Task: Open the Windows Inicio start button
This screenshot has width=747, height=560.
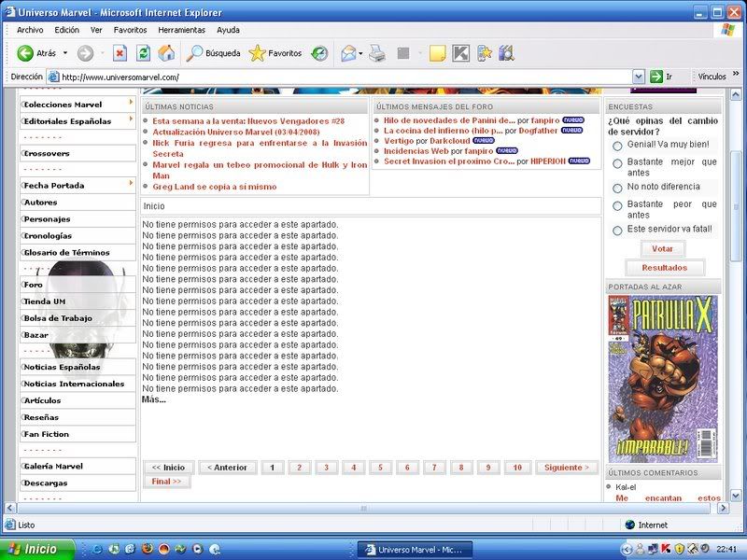Action: [37, 550]
